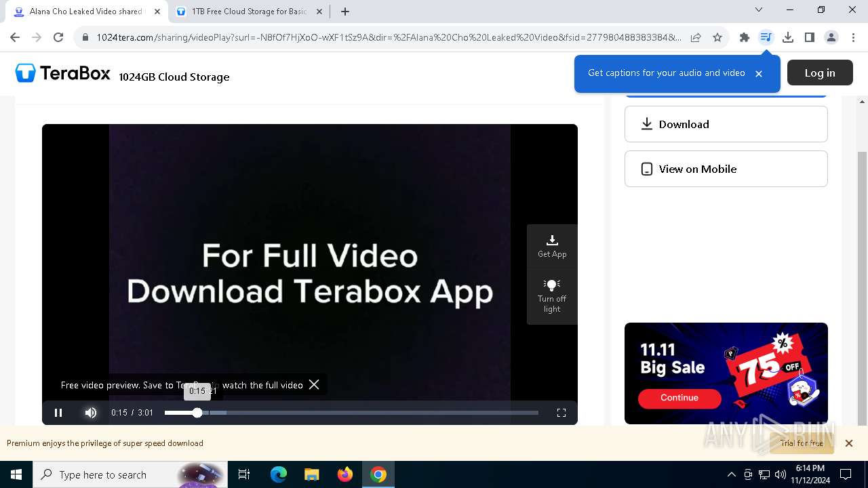Open the system volume control
This screenshot has width=868, height=488.
pos(781,474)
